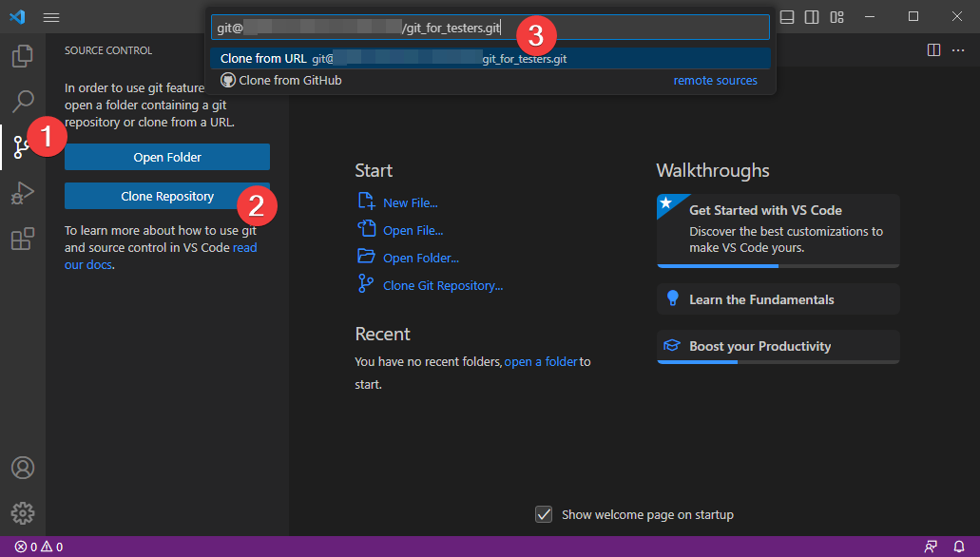Open the Search view in activity bar
The height and width of the screenshot is (557, 980).
click(x=23, y=101)
